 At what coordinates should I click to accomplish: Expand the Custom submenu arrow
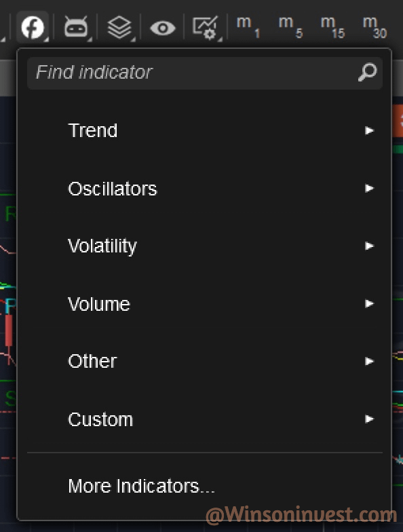[x=369, y=419]
